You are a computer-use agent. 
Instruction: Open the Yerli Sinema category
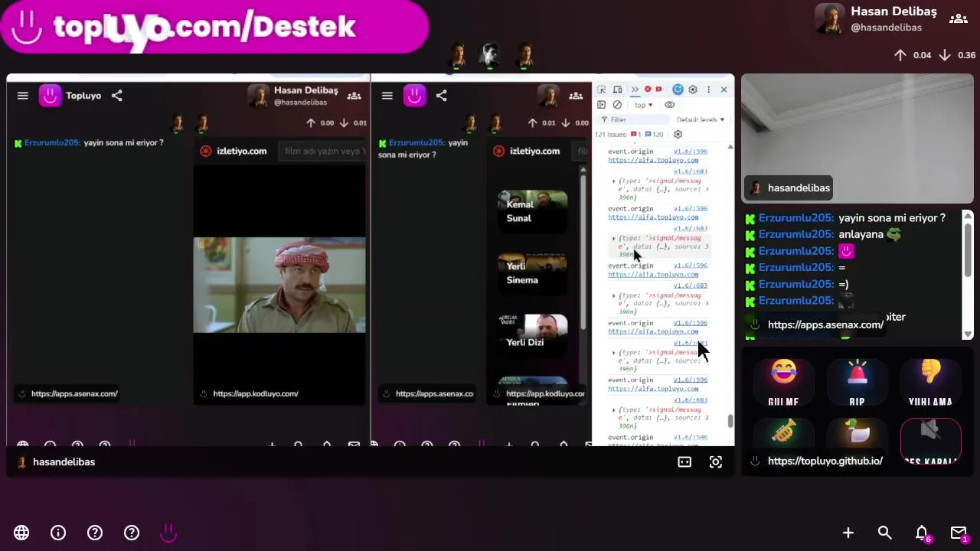click(x=533, y=273)
